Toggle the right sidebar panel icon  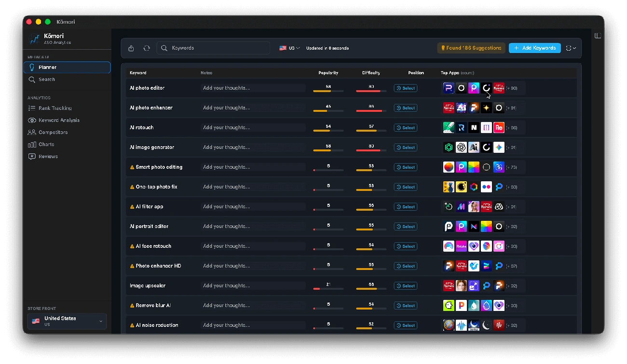coord(598,35)
